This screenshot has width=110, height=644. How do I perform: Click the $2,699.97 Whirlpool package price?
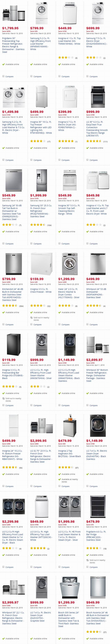point(94,360)
